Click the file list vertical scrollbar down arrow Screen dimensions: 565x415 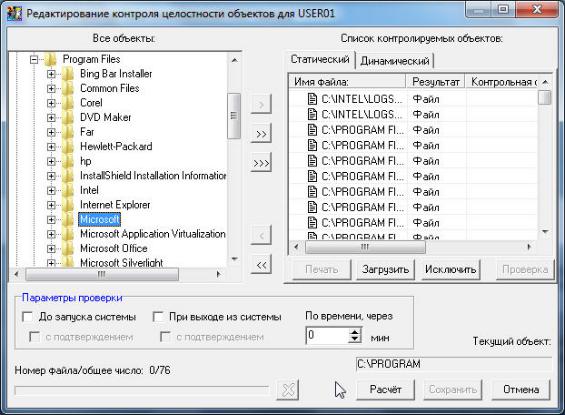(x=545, y=232)
